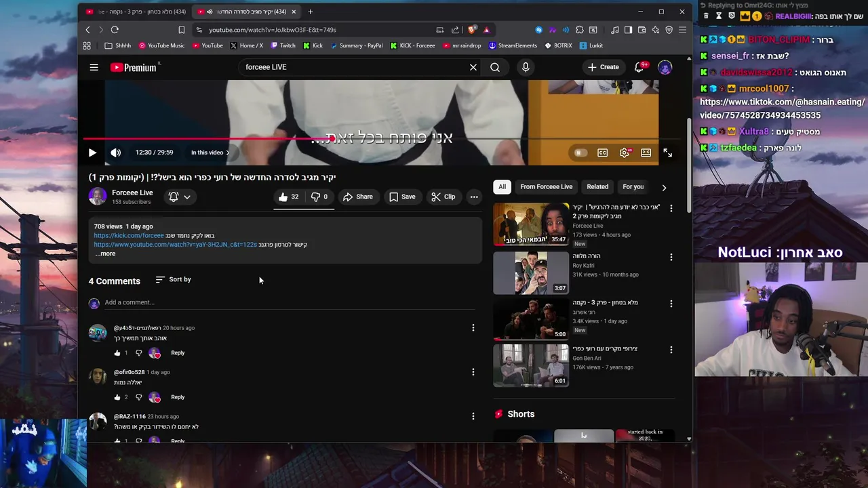The width and height of the screenshot is (868, 488).
Task: Run search with magnifier icon
Action: point(495,67)
